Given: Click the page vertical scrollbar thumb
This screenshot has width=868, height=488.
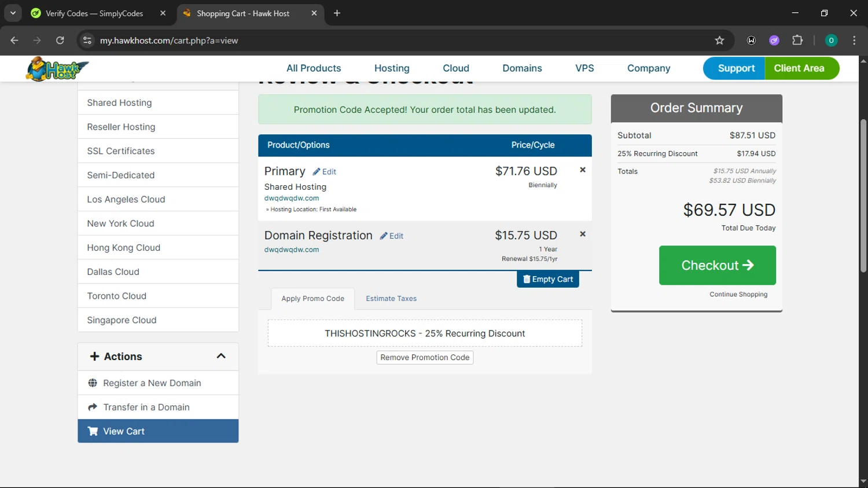Looking at the screenshot, I should 863,196.
